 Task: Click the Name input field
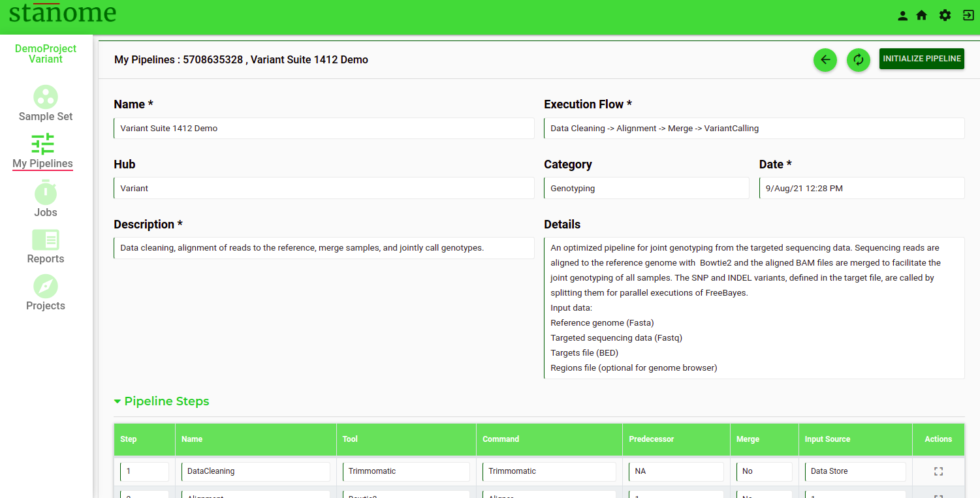pyautogui.click(x=324, y=129)
